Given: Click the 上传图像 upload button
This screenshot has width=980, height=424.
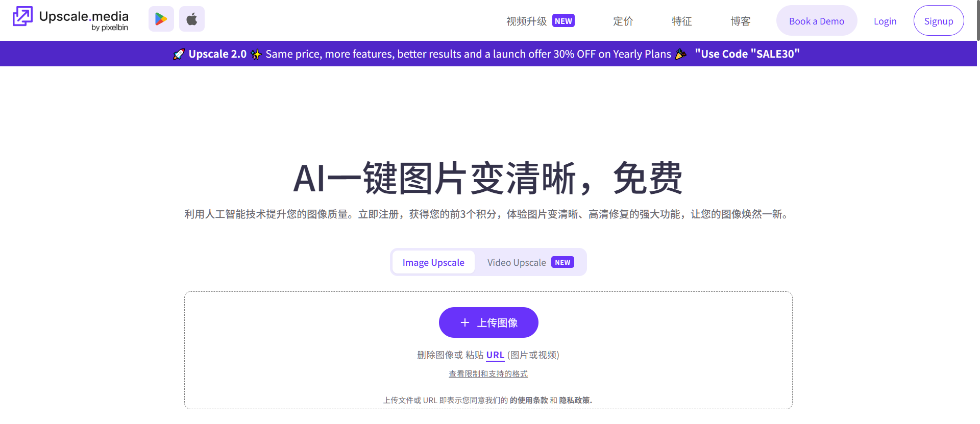Looking at the screenshot, I should (x=488, y=322).
